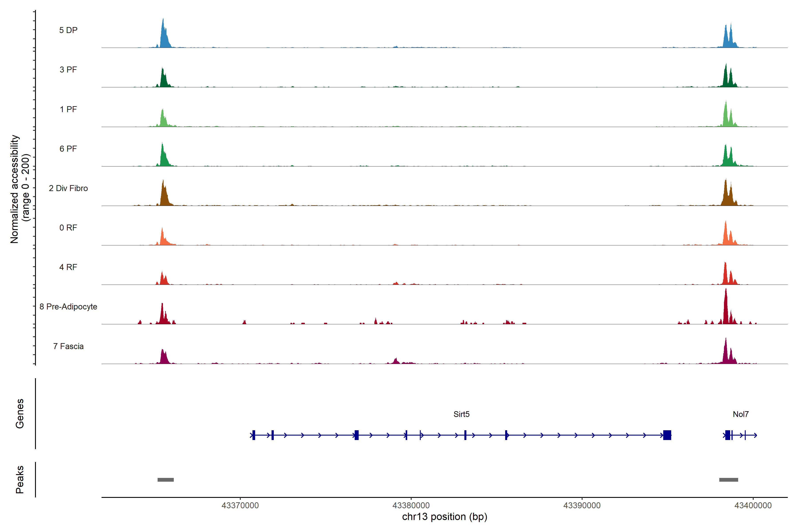Click the right gray peak bar
The height and width of the screenshot is (532, 798).
point(728,480)
